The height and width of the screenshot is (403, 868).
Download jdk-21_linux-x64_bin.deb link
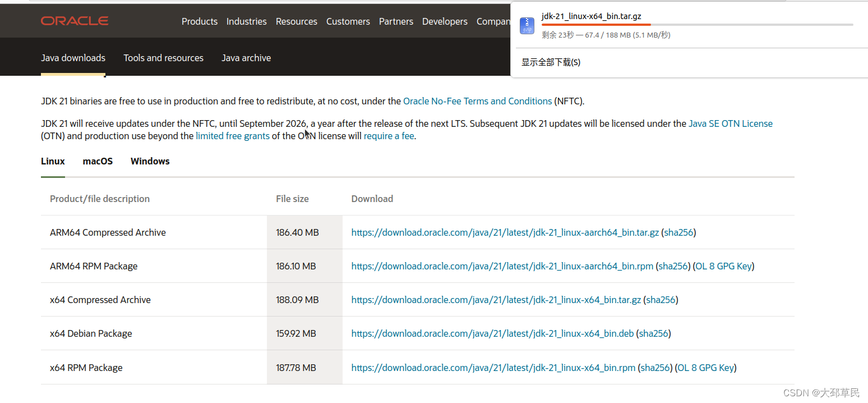click(493, 333)
